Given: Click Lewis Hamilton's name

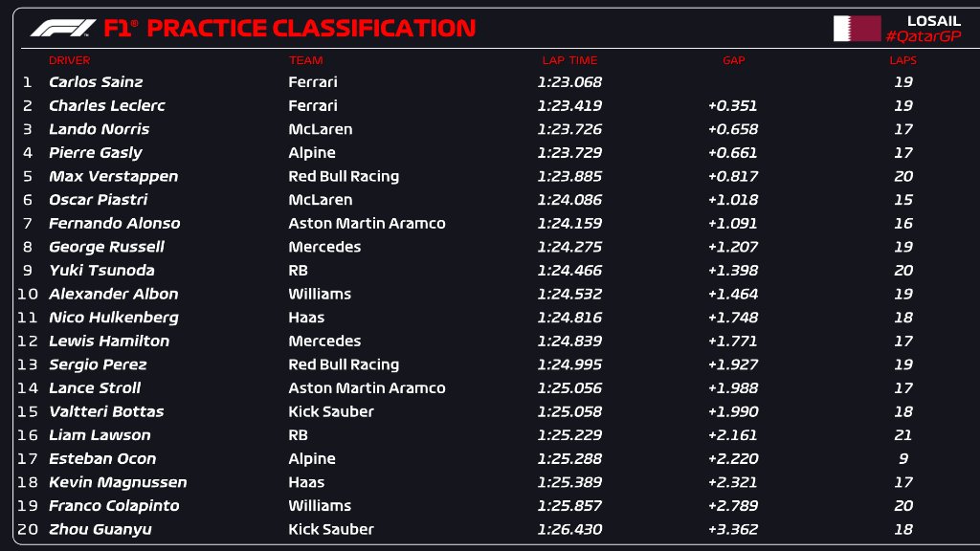Looking at the screenshot, I should click(x=109, y=341).
